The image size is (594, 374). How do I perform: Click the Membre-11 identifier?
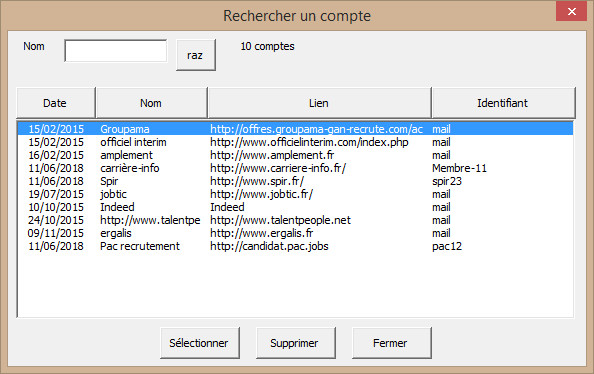coord(459,168)
